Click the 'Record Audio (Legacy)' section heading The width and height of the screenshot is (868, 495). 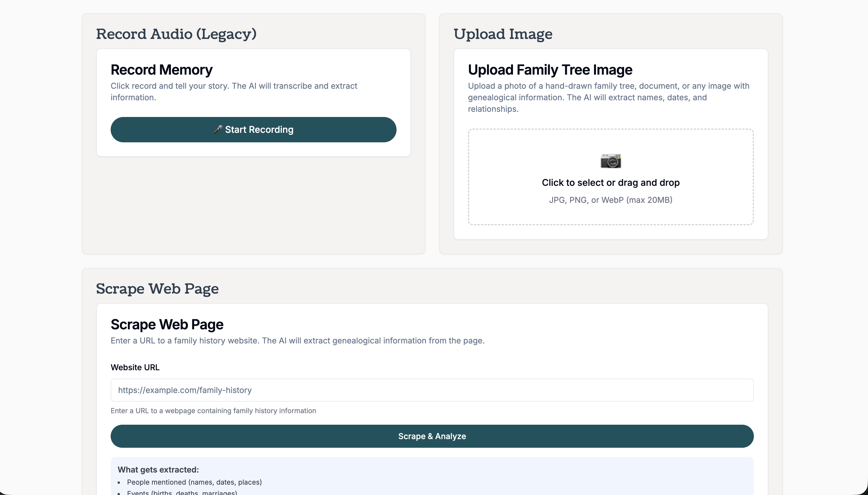click(176, 34)
